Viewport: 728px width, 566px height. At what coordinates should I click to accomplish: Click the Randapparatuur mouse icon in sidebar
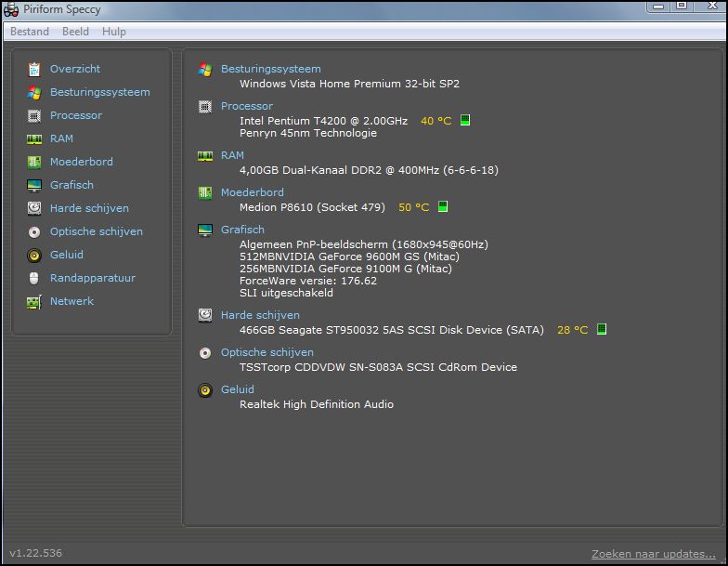pos(34,278)
